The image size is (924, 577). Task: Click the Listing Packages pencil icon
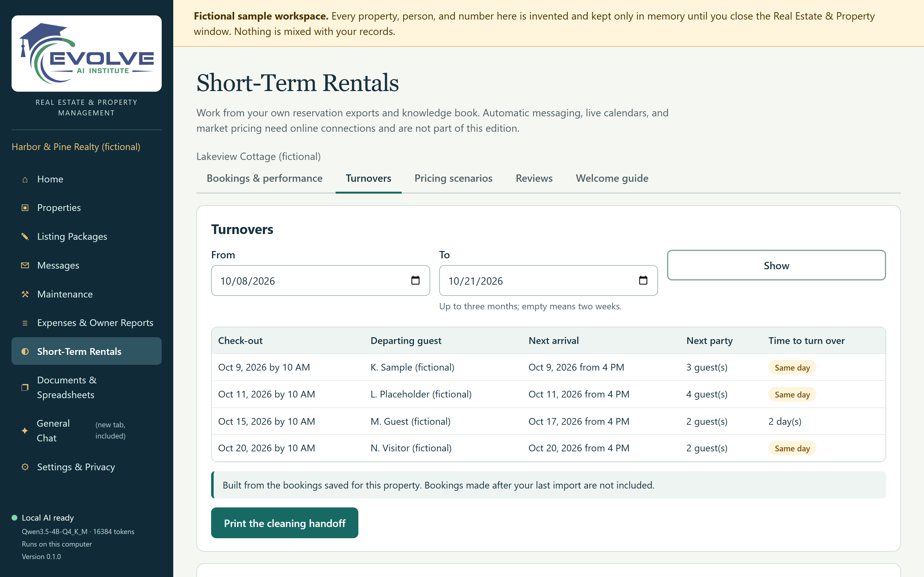25,237
